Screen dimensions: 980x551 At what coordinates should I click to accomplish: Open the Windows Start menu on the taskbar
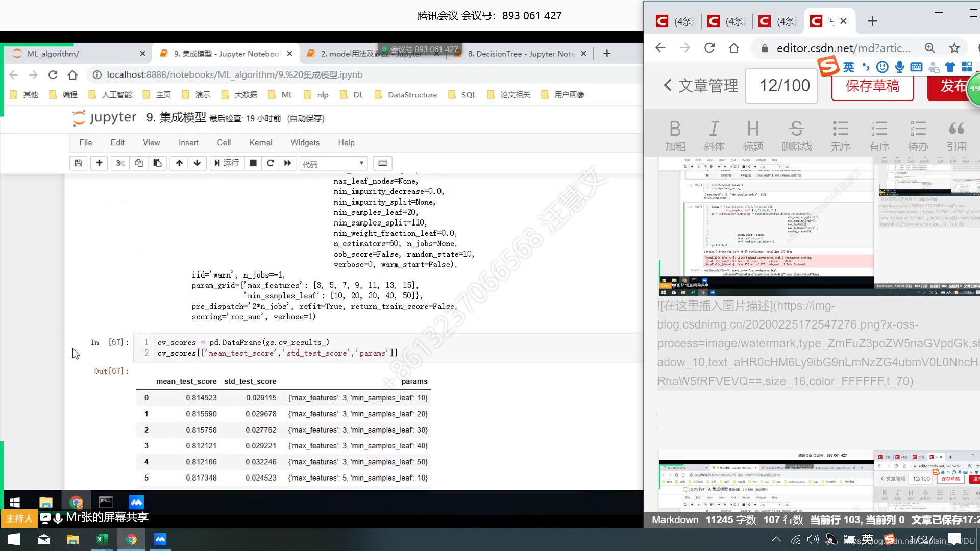(x=14, y=539)
